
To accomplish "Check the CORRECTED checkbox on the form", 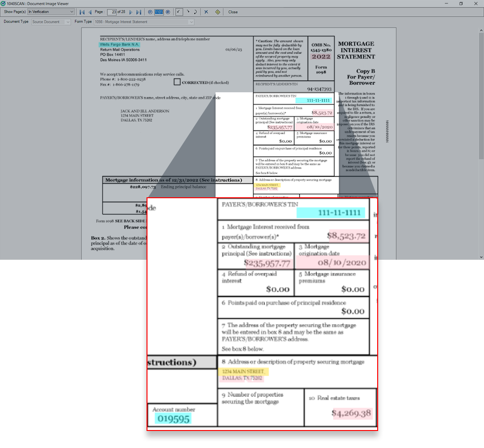I will click(178, 82).
